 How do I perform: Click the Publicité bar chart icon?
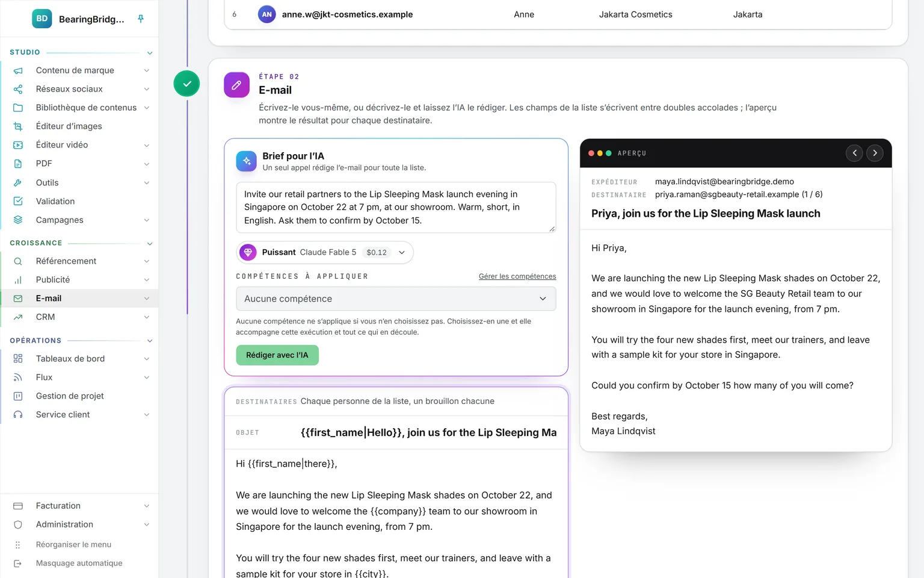[18, 280]
